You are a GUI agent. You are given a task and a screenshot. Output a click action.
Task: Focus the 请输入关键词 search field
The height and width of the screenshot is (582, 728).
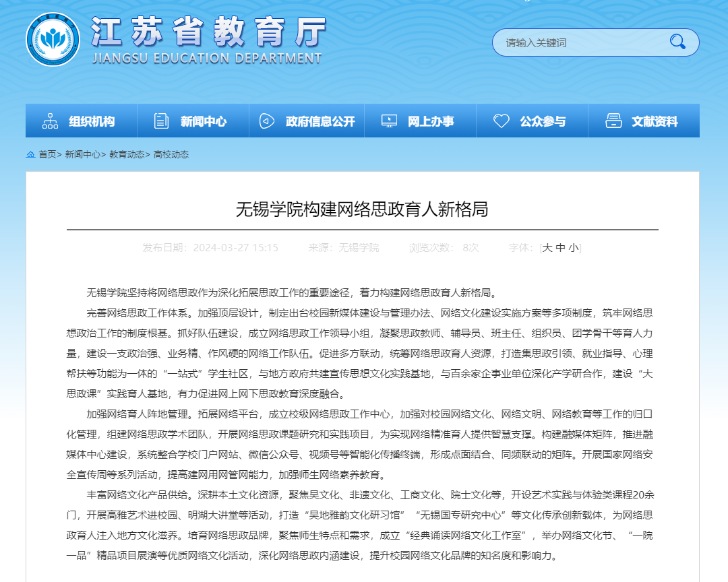pyautogui.click(x=580, y=43)
